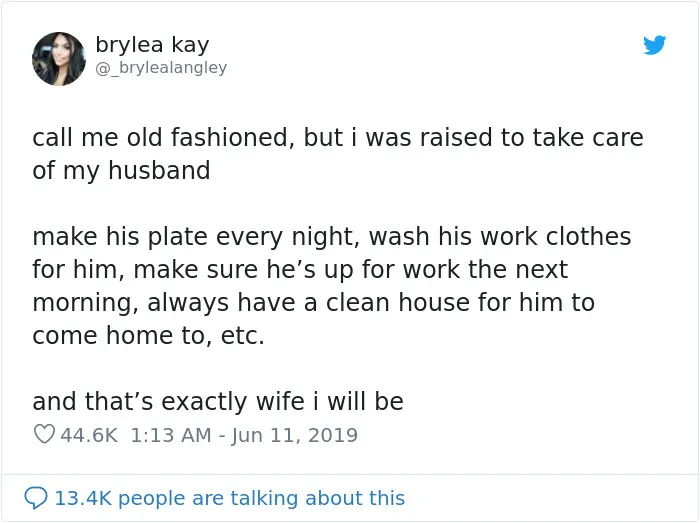Open the Twitter bird logo
700x523 pixels.
click(654, 45)
